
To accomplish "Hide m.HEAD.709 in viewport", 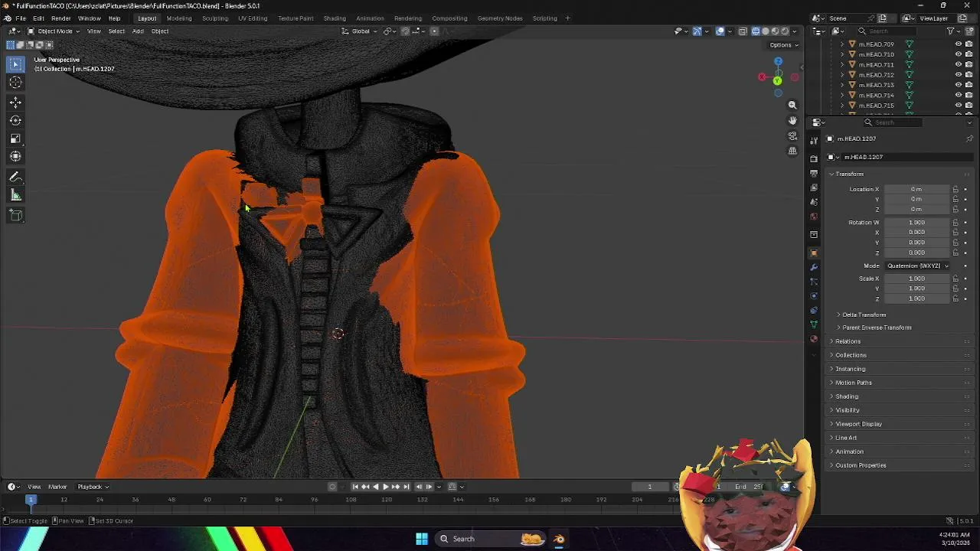I will coord(958,44).
